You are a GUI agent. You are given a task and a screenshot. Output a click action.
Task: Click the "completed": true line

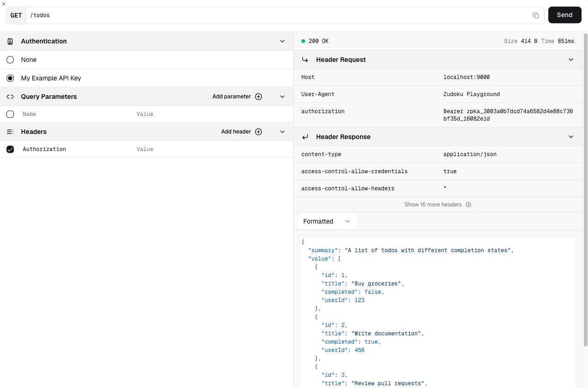coord(351,342)
